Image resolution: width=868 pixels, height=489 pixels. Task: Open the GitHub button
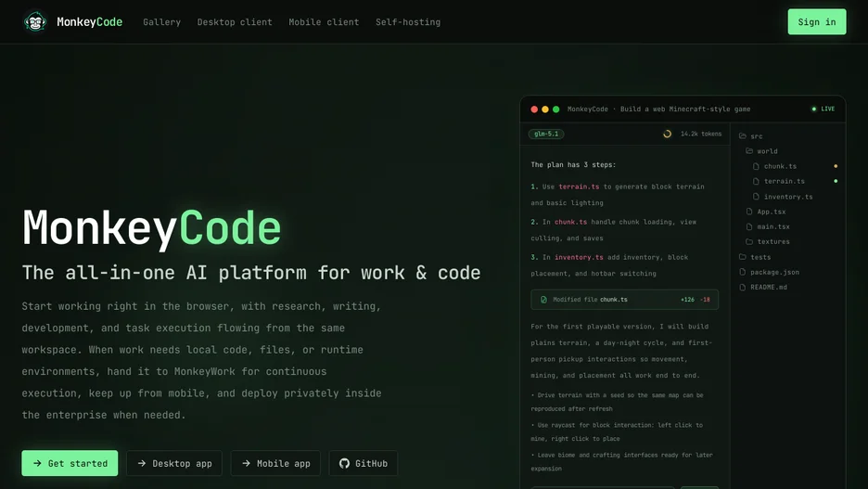click(364, 463)
